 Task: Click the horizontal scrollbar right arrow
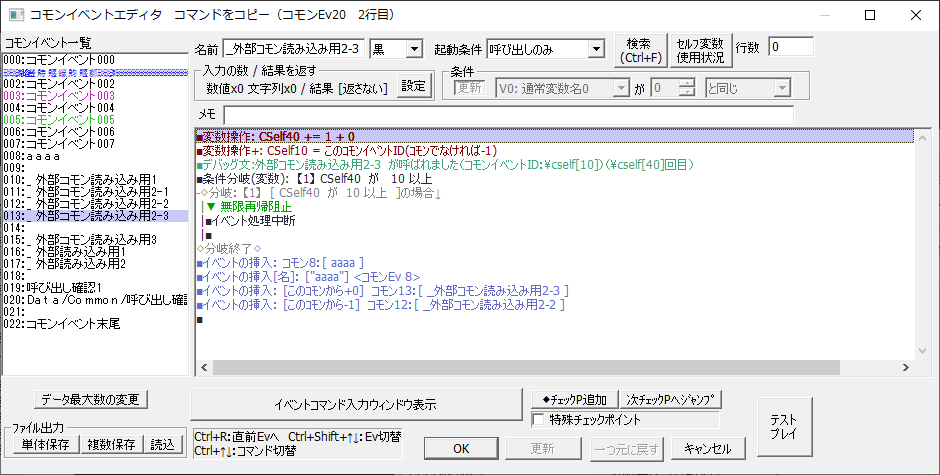pyautogui.click(x=906, y=367)
